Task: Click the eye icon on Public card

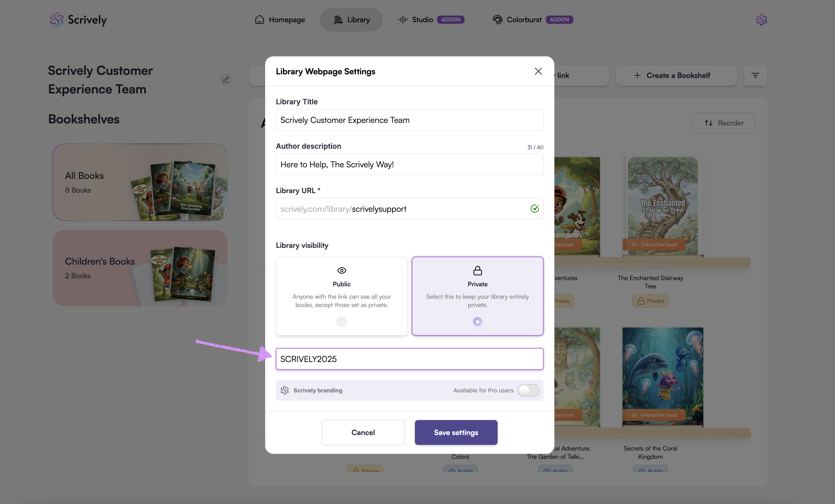Action: pos(342,270)
